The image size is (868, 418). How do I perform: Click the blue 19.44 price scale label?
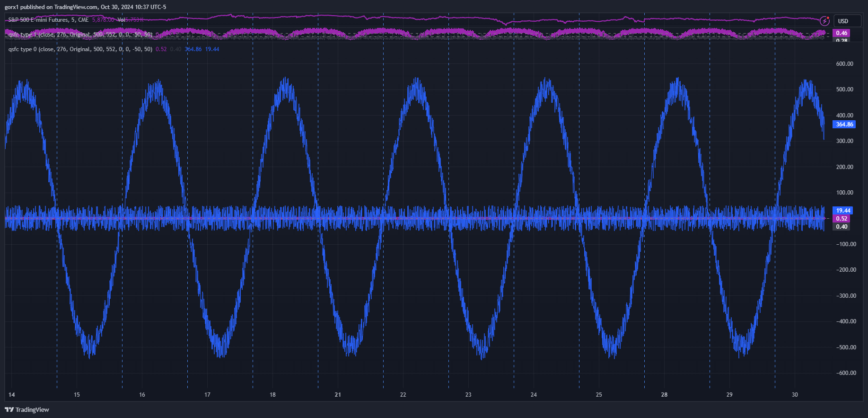tap(843, 211)
